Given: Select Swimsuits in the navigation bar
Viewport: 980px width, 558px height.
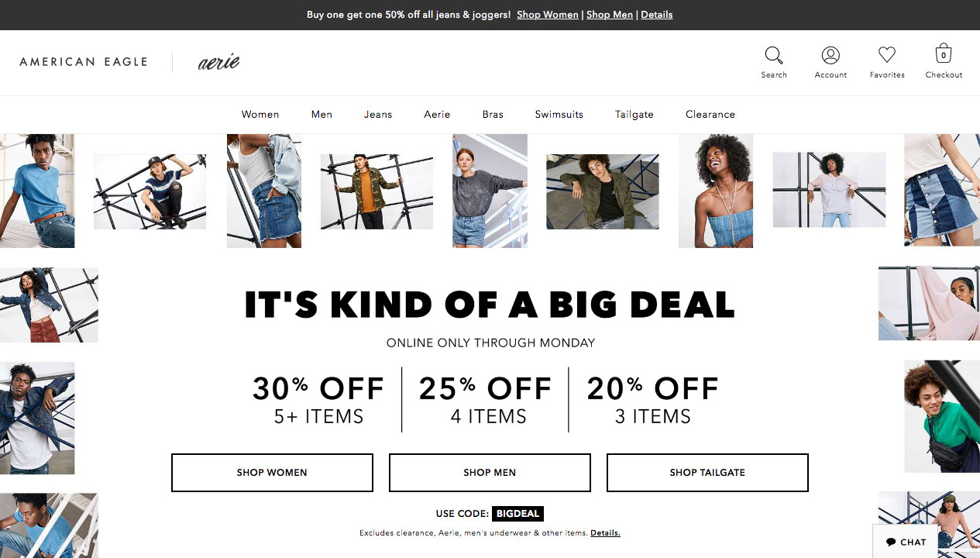Looking at the screenshot, I should 559,114.
